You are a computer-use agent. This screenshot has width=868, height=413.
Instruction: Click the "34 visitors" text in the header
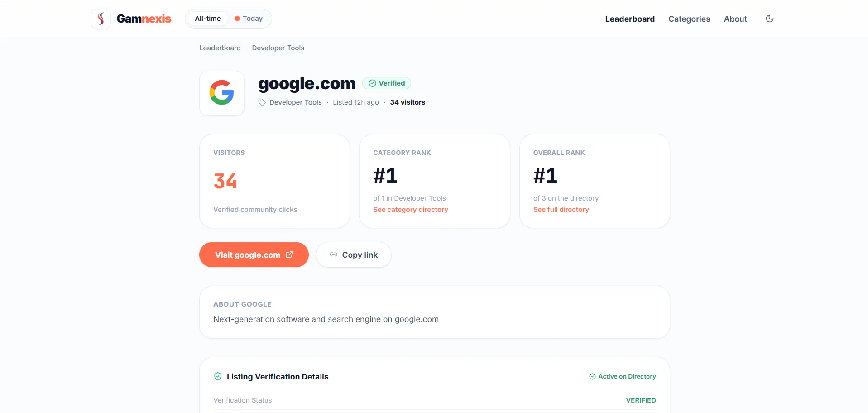pyautogui.click(x=408, y=102)
